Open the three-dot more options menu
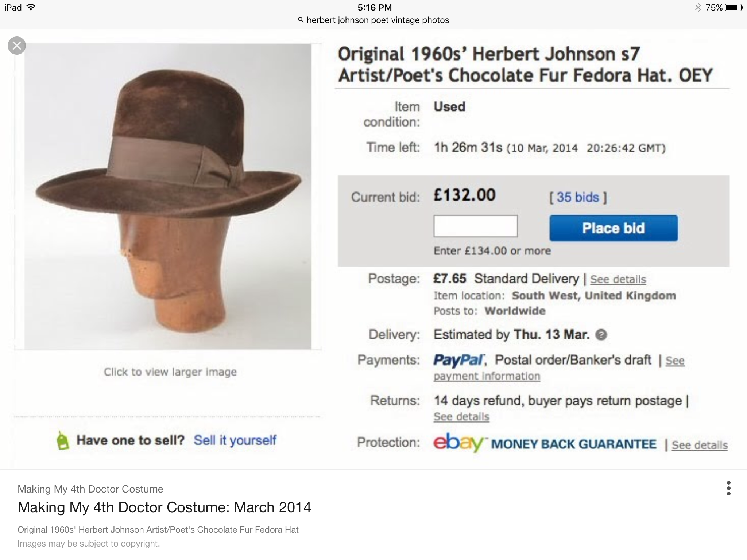 click(x=728, y=488)
